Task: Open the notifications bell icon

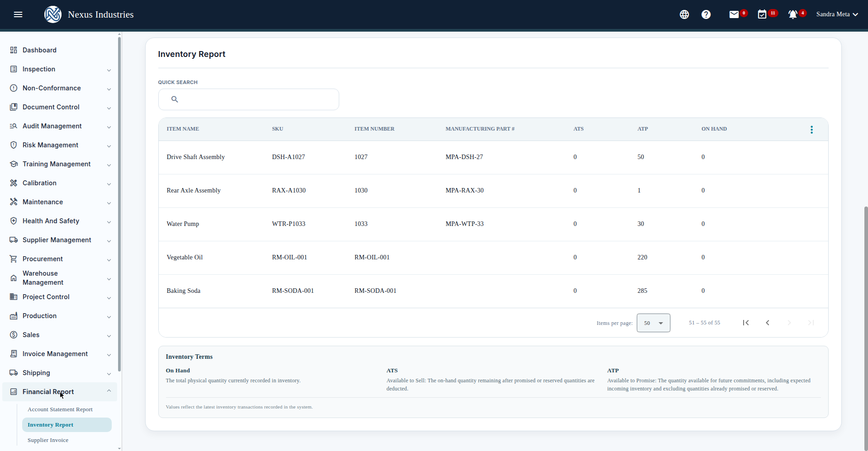Action: coord(793,14)
